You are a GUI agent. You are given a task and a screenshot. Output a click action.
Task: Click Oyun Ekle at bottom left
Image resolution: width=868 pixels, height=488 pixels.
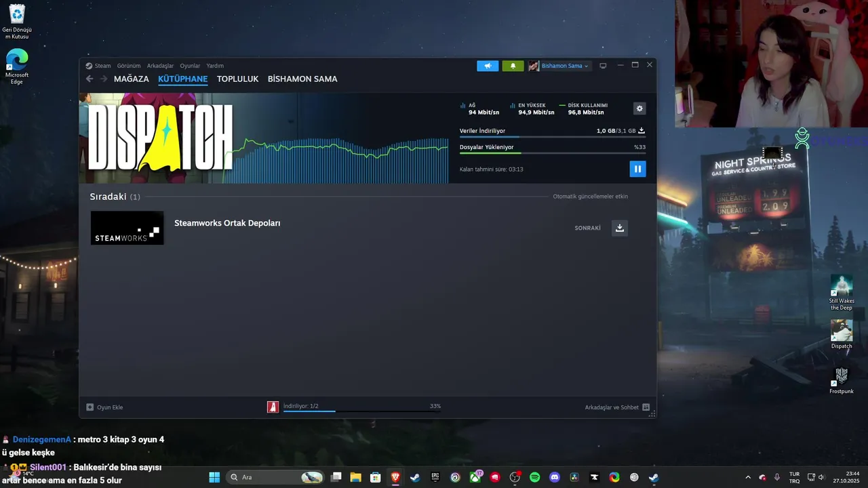point(104,407)
